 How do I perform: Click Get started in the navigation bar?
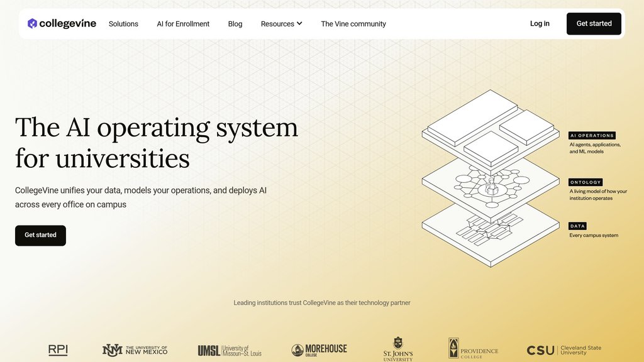pyautogui.click(x=594, y=23)
